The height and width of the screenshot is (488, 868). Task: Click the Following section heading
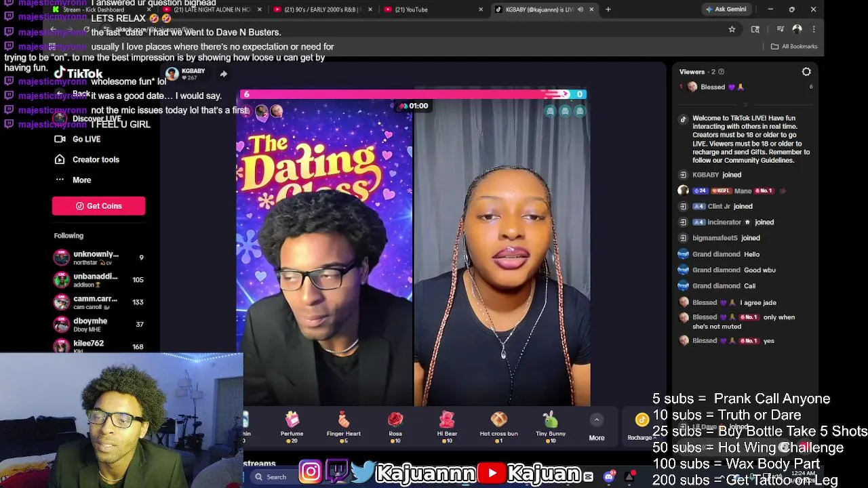pyautogui.click(x=68, y=236)
